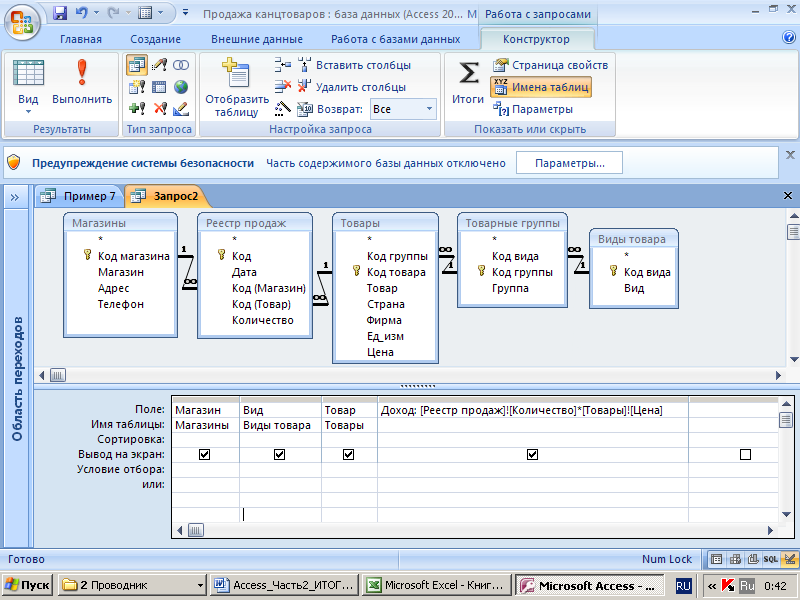
Task: Click the Kaspersky tray icon
Action: (728, 586)
